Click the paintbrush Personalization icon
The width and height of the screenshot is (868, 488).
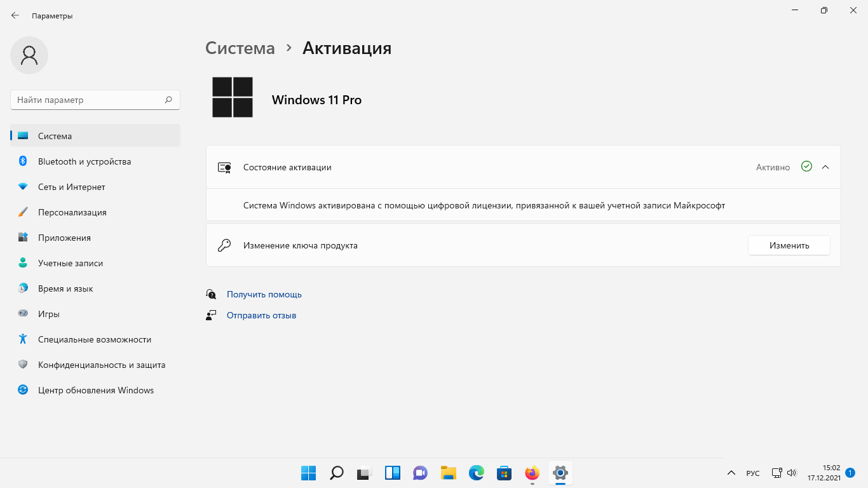(23, 212)
